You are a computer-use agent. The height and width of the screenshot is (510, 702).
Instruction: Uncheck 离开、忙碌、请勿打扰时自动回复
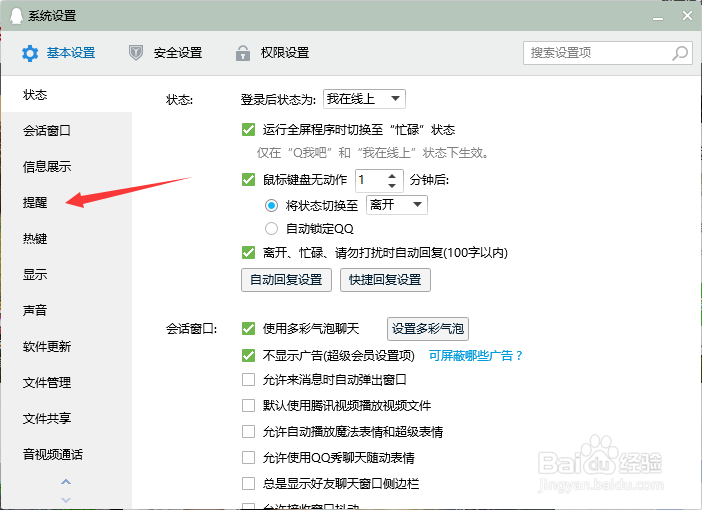coord(248,253)
